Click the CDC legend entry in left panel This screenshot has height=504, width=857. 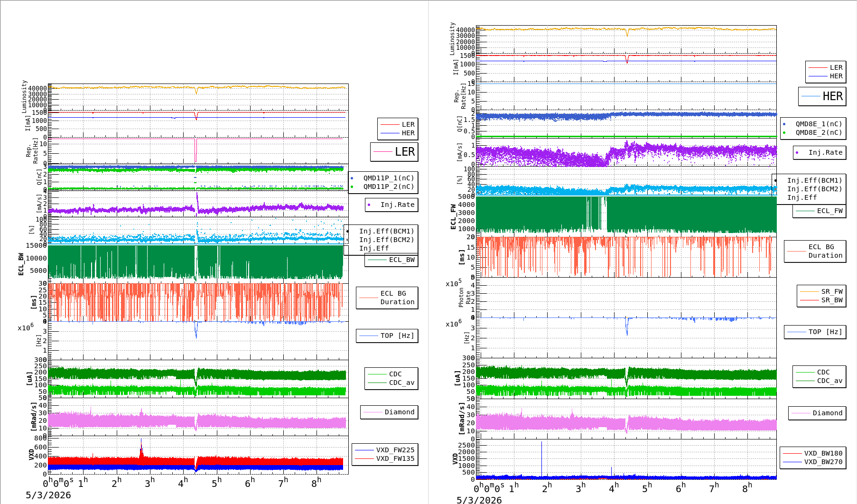tap(385, 374)
